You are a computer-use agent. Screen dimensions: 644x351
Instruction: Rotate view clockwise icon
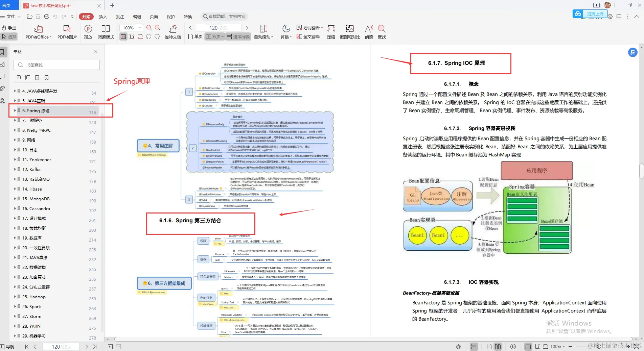(x=157, y=36)
